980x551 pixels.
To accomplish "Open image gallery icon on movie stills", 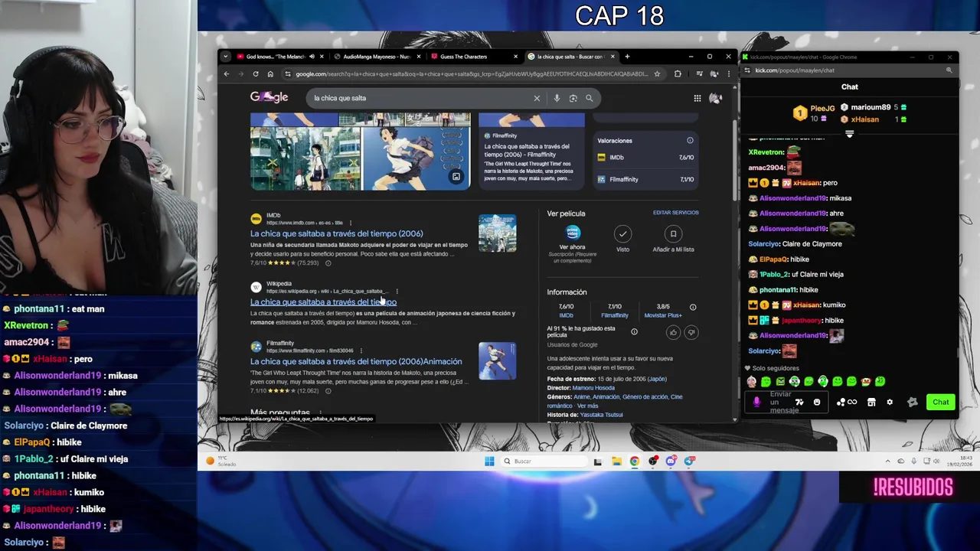I will tap(456, 177).
